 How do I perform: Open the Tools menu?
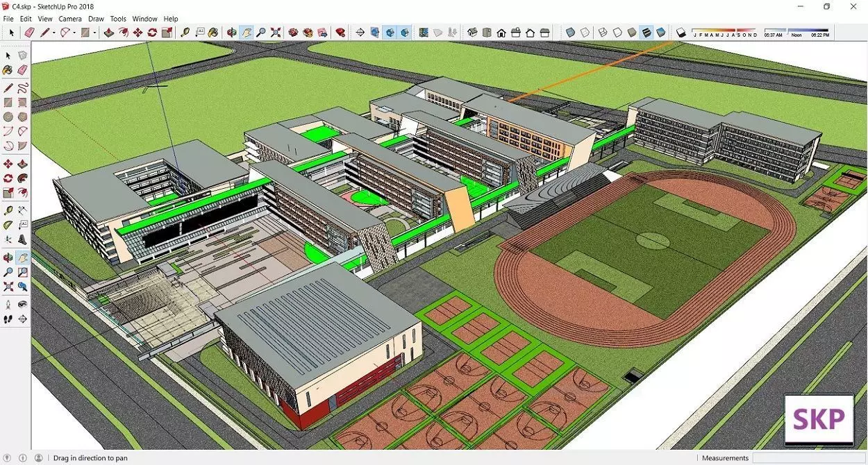119,19
